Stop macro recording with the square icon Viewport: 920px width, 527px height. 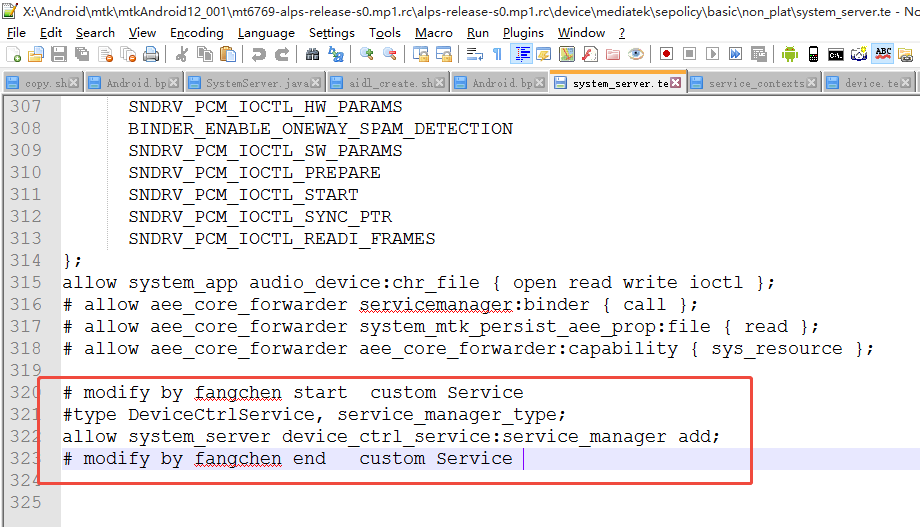(x=689, y=55)
